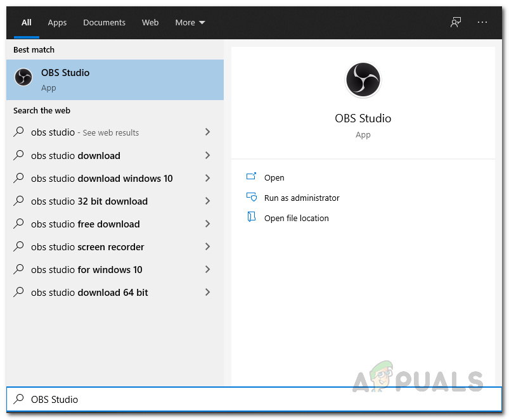Select the All tab
The height and width of the screenshot is (420, 509).
click(x=26, y=22)
